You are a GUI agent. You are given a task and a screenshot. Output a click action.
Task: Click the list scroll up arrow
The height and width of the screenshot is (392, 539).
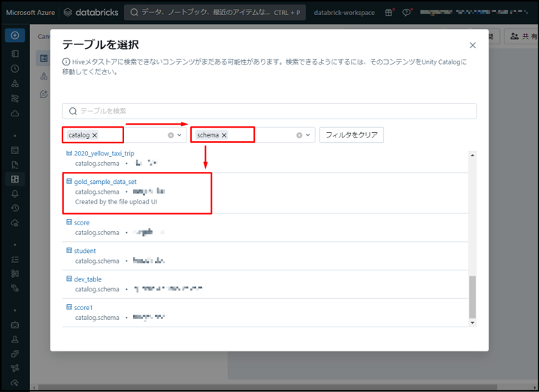coord(472,155)
